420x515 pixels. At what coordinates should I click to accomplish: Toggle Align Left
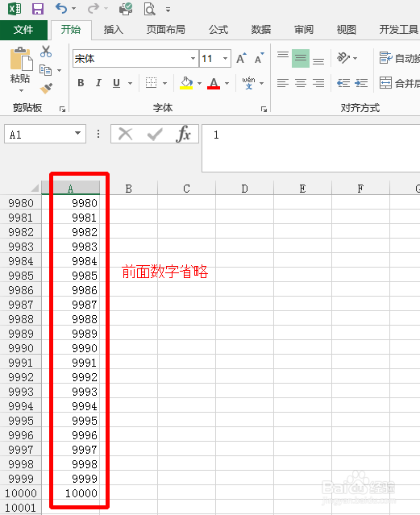[283, 83]
